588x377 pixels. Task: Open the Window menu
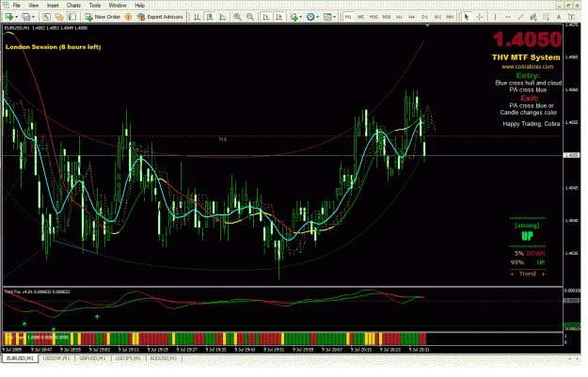[118, 6]
